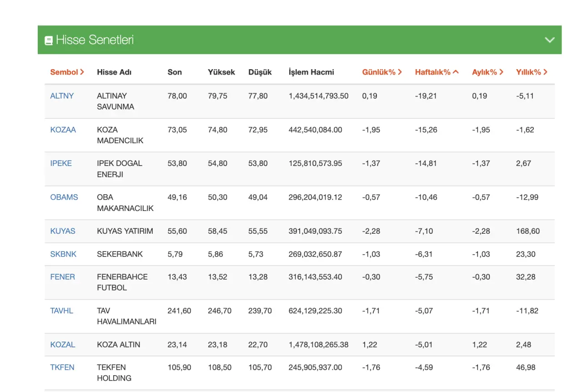Collapse the Hisse Senetleri panel chevron
Image resolution: width=582 pixels, height=392 pixels.
coord(550,40)
